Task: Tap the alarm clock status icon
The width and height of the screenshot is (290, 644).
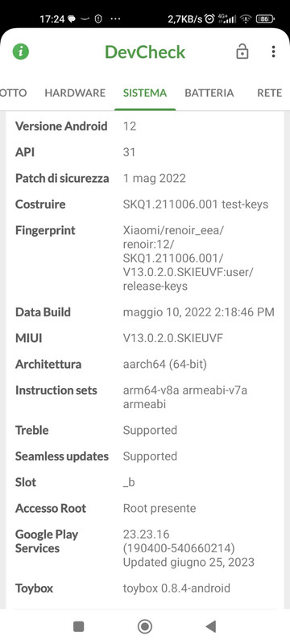Action: click(209, 19)
